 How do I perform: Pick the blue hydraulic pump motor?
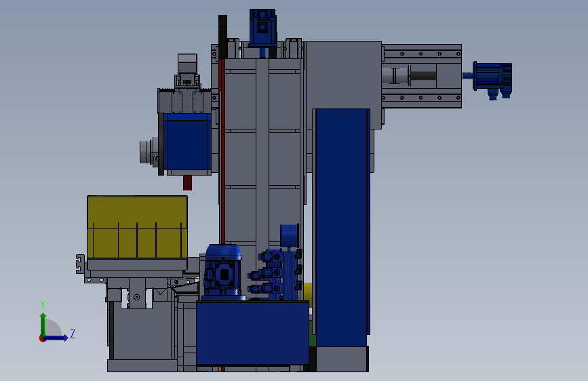click(x=222, y=271)
